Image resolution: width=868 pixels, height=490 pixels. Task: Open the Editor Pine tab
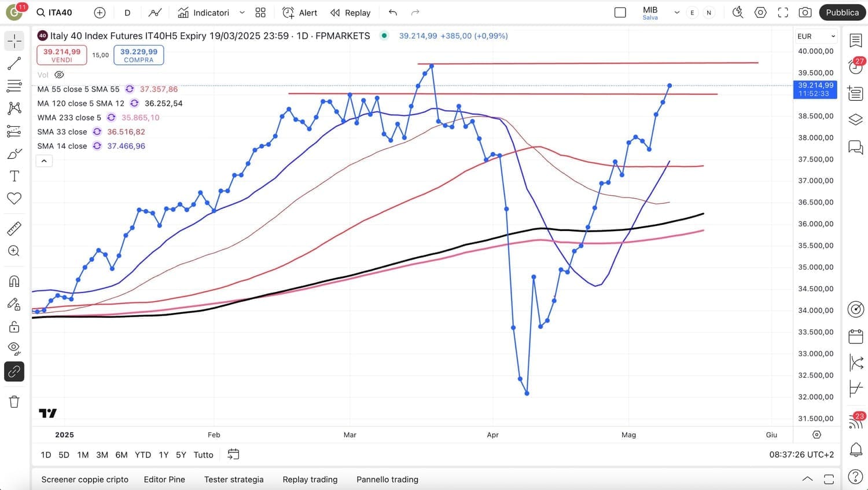[164, 479]
